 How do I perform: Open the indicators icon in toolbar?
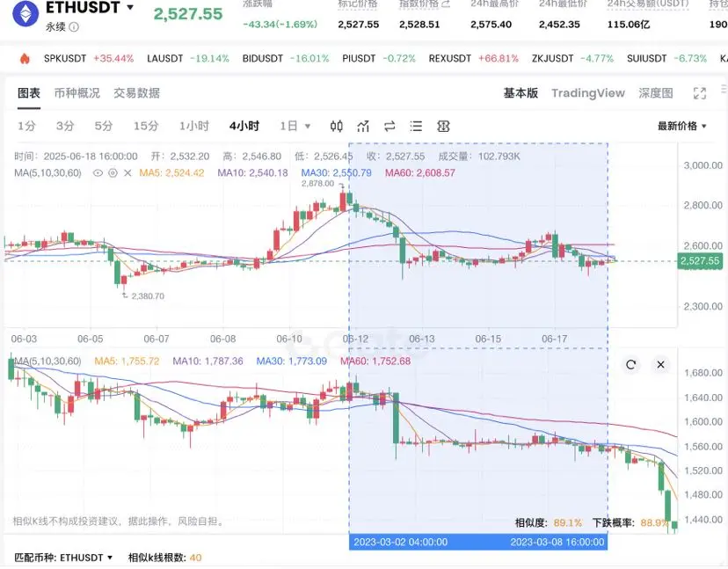[363, 126]
